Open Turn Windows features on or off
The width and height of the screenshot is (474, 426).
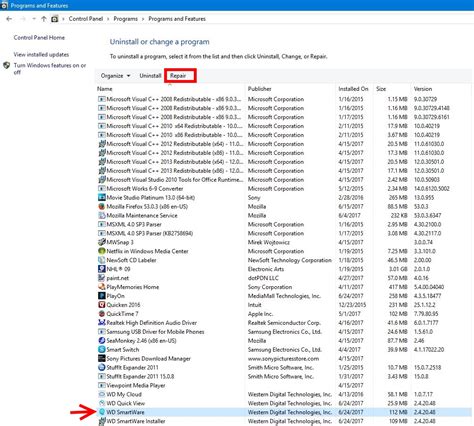pyautogui.click(x=50, y=69)
